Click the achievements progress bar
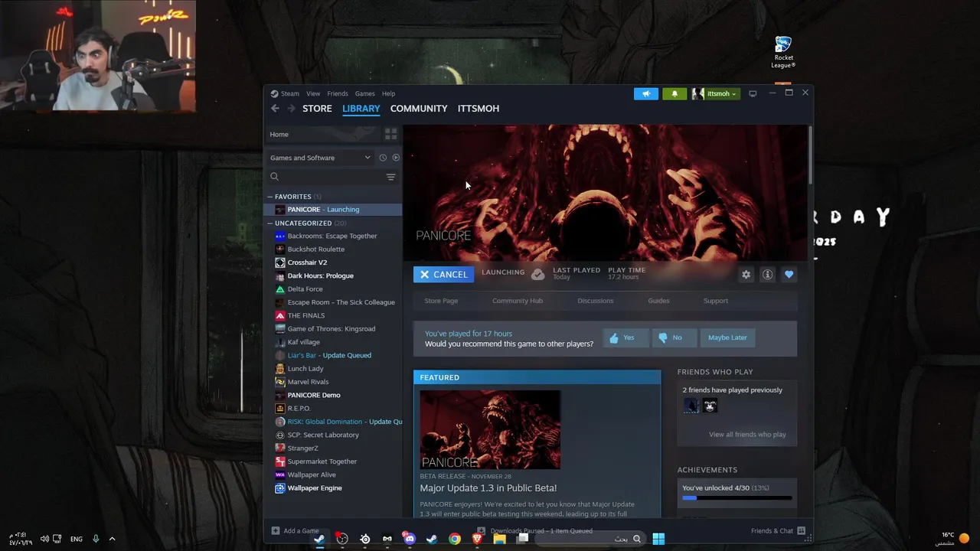 coord(737,498)
